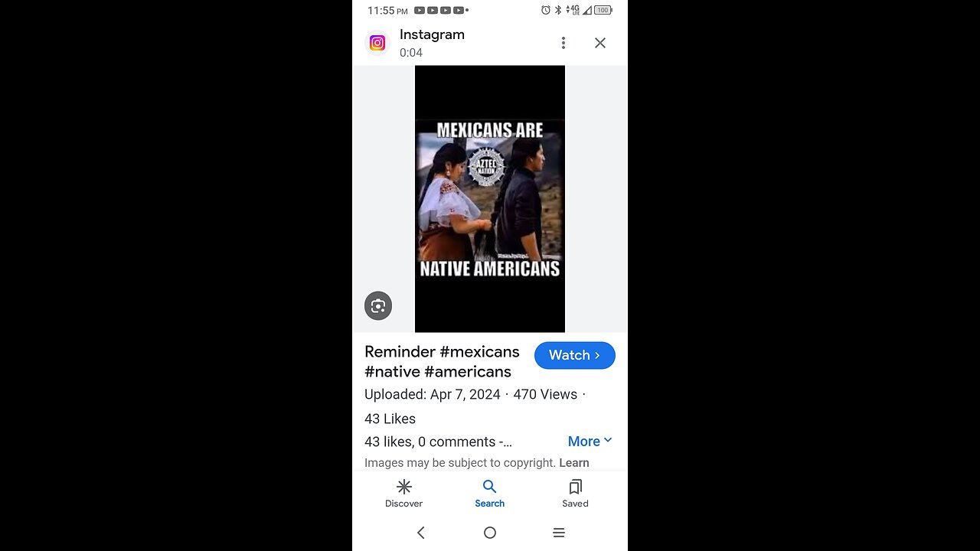Open the Discover tab

[404, 494]
